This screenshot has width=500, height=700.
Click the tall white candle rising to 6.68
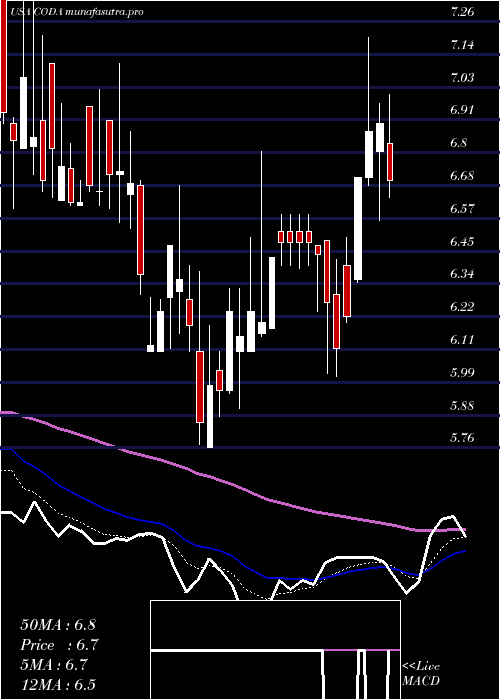click(x=358, y=229)
